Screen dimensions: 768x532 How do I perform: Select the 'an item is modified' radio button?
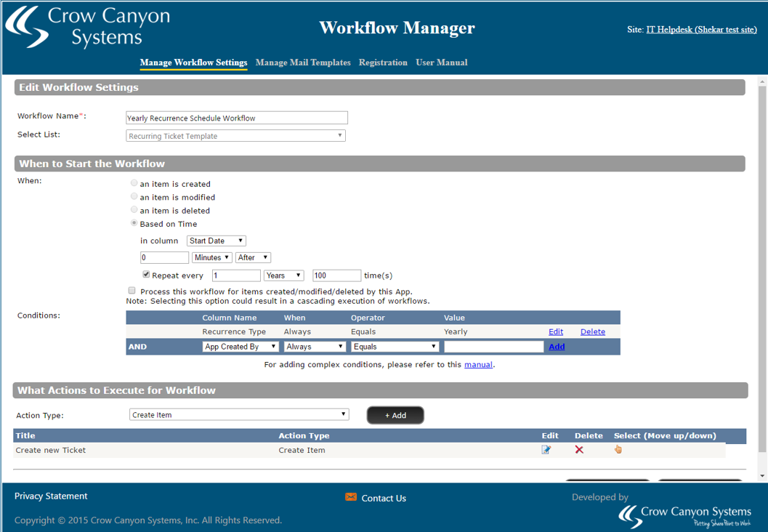click(x=134, y=196)
